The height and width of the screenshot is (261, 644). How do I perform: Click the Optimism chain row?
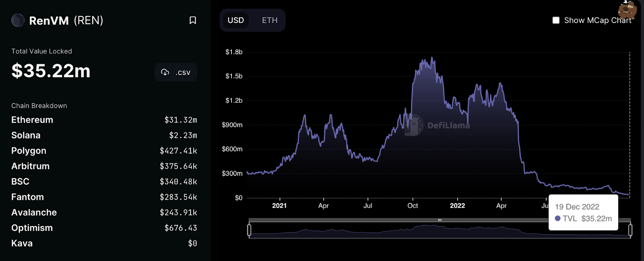coord(32,228)
